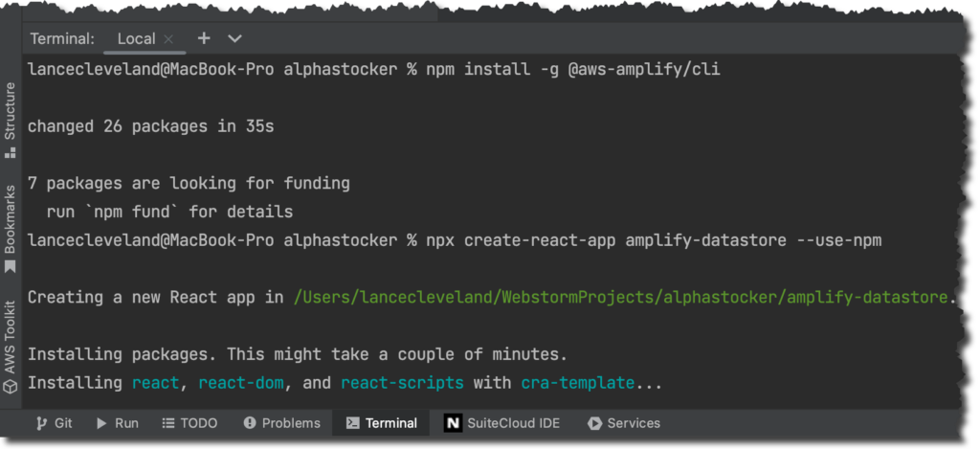Open the Run tool window
Viewport: 980px width, 449px height.
click(x=118, y=423)
